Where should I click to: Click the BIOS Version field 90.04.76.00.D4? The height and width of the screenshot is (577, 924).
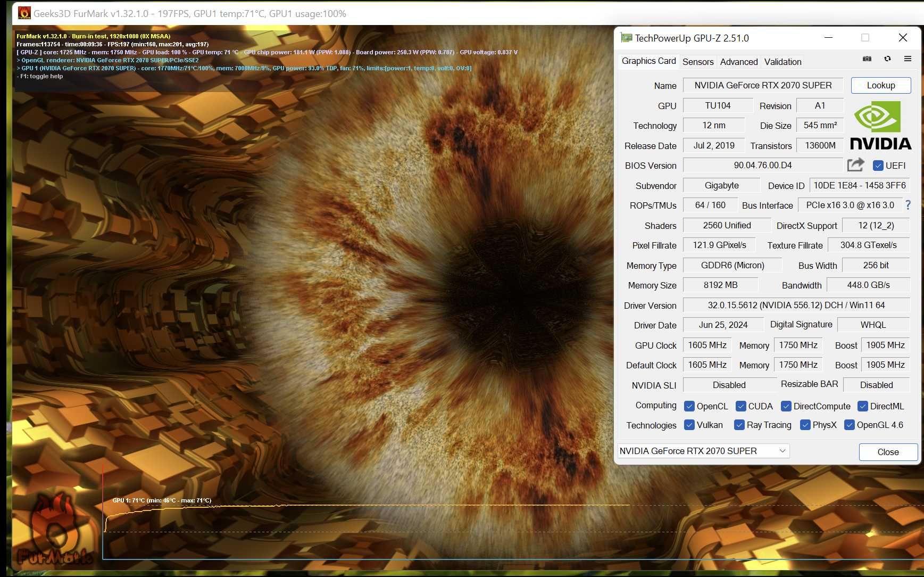pos(763,165)
